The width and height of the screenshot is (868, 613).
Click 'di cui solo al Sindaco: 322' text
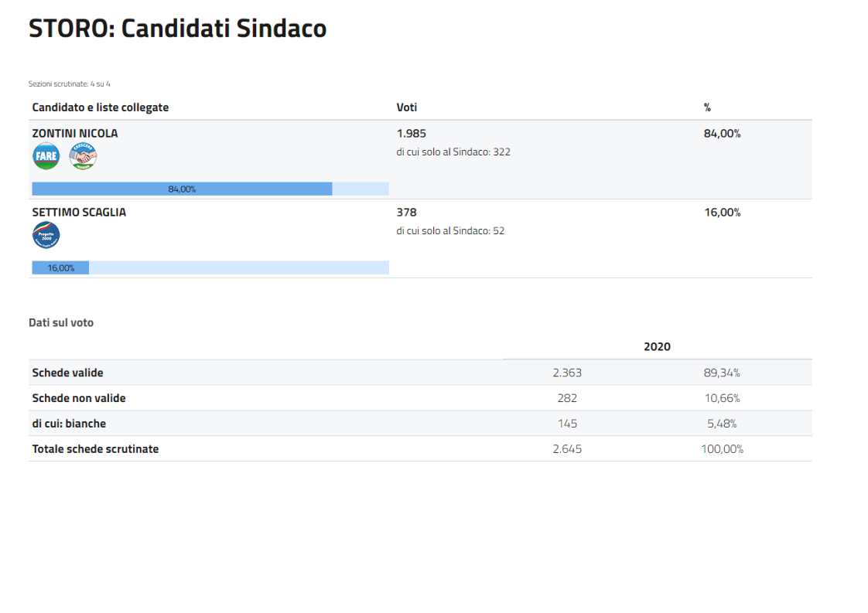tap(453, 152)
